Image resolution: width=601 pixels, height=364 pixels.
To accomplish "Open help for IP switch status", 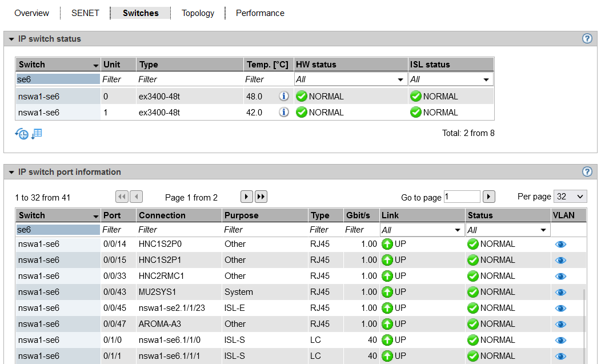I will [x=587, y=39].
